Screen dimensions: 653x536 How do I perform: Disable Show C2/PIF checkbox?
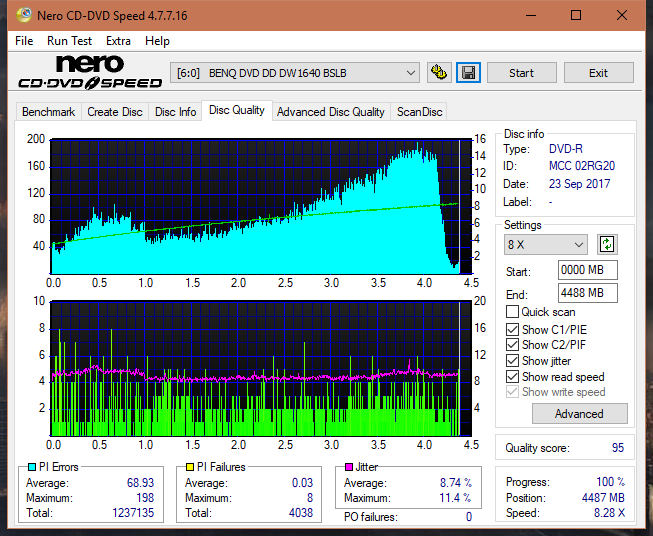[512, 345]
